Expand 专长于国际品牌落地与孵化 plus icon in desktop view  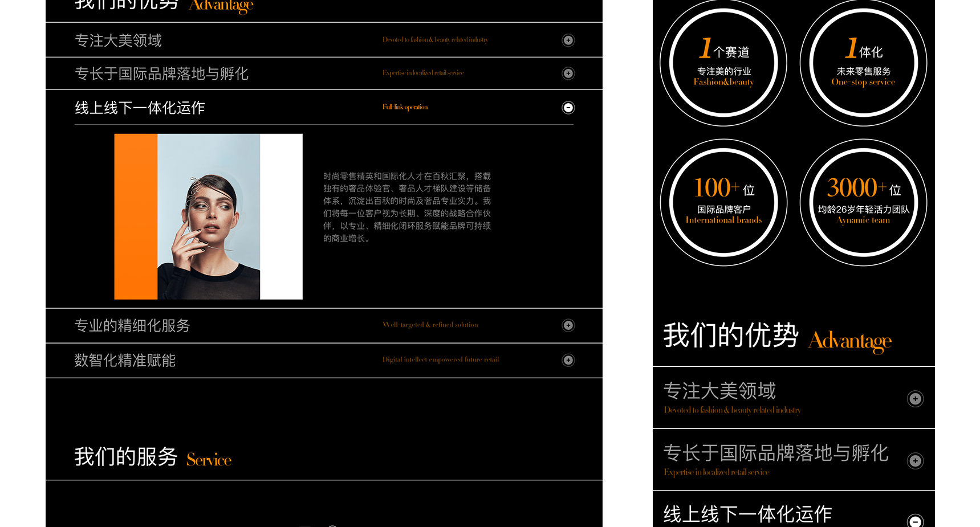coord(568,73)
